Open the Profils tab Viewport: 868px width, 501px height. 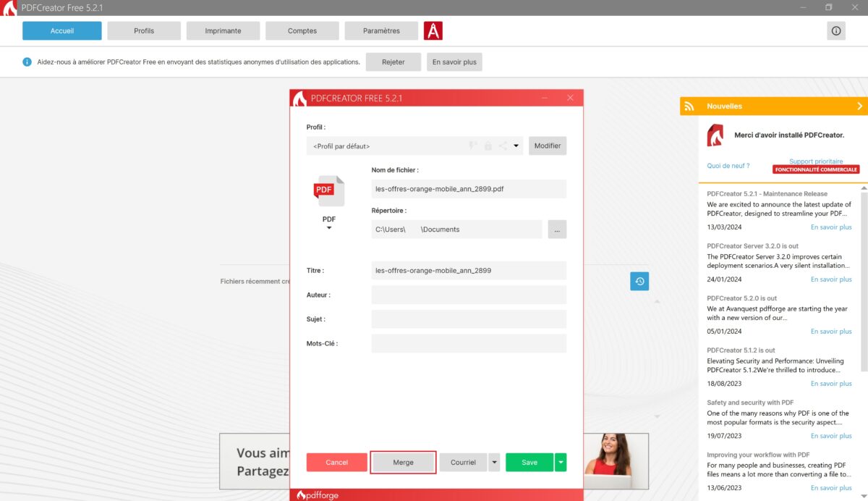(144, 31)
